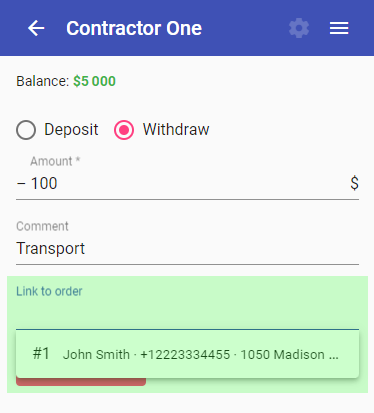Viewport: 374px width, 413px height.
Task: Focus the Amount field showing 100
Action: click(x=187, y=183)
